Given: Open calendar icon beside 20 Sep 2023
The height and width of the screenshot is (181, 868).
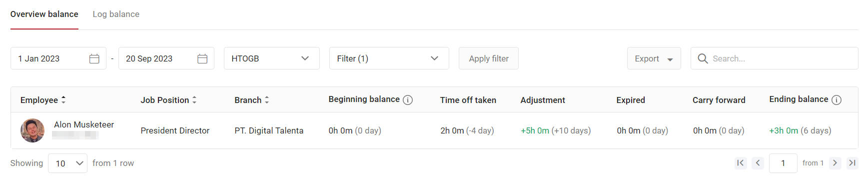Looking at the screenshot, I should 202,58.
